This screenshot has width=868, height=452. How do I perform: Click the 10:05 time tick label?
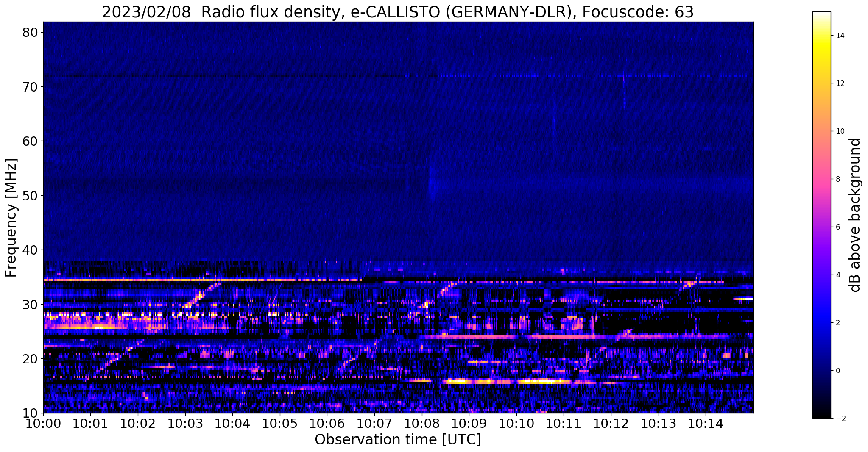click(x=280, y=423)
